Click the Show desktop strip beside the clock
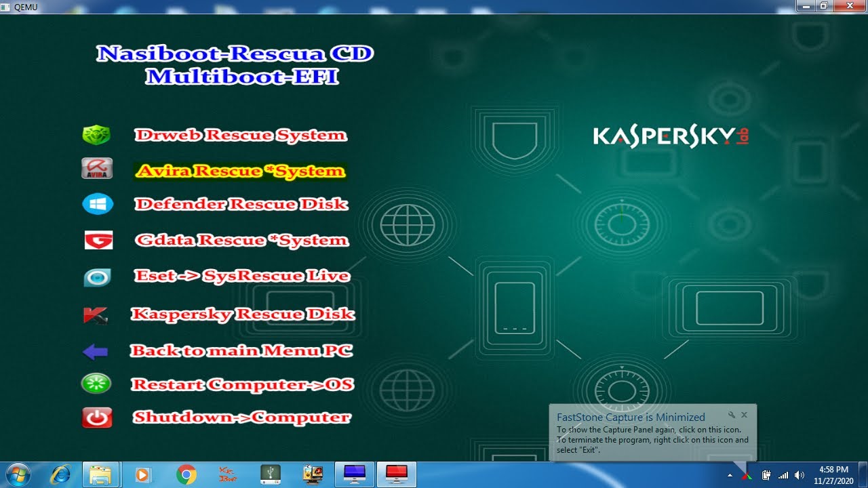Image resolution: width=868 pixels, height=488 pixels. coord(863,474)
